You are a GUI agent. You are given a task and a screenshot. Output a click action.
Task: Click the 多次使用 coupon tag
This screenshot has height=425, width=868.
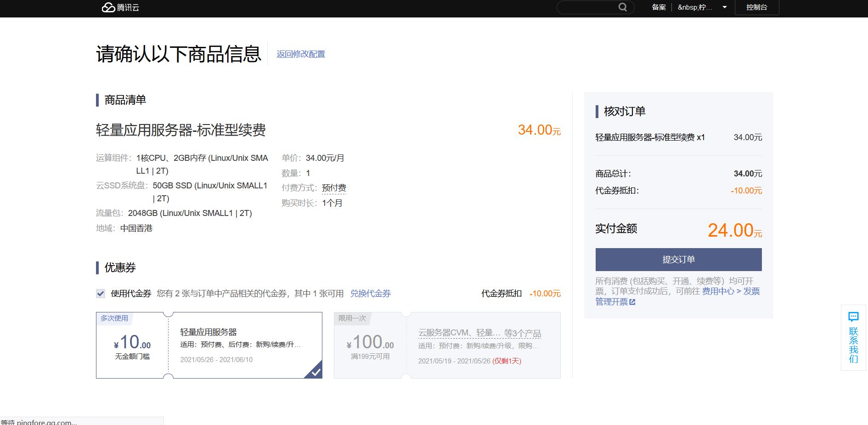(x=114, y=318)
